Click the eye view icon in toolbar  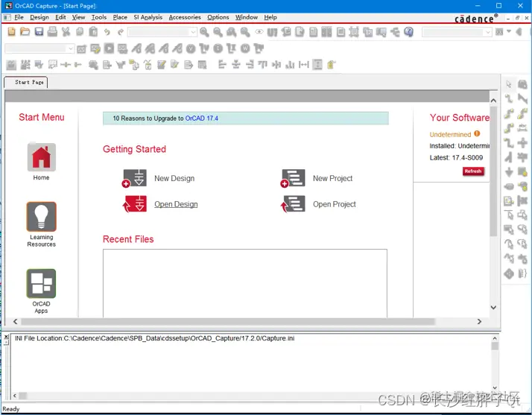[x=259, y=32]
